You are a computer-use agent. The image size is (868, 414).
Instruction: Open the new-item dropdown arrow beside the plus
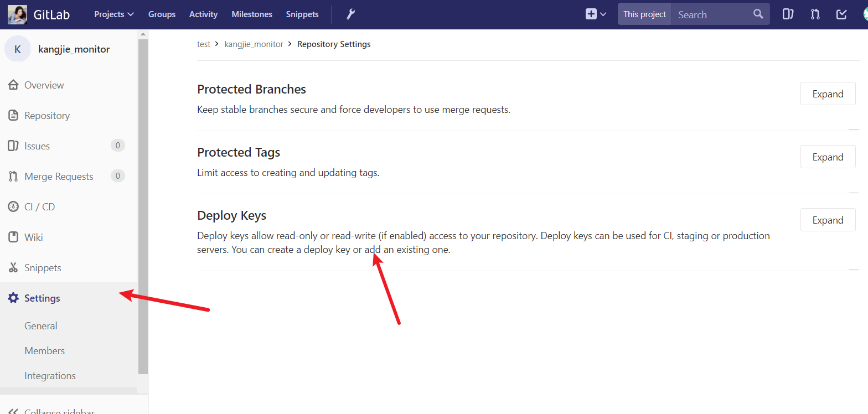point(603,14)
